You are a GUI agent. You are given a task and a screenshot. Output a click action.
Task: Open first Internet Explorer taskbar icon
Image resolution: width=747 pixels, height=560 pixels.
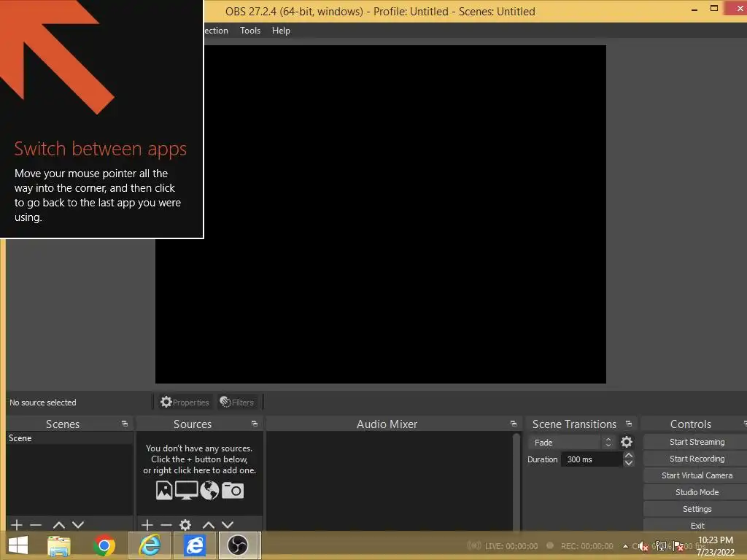pyautogui.click(x=150, y=545)
